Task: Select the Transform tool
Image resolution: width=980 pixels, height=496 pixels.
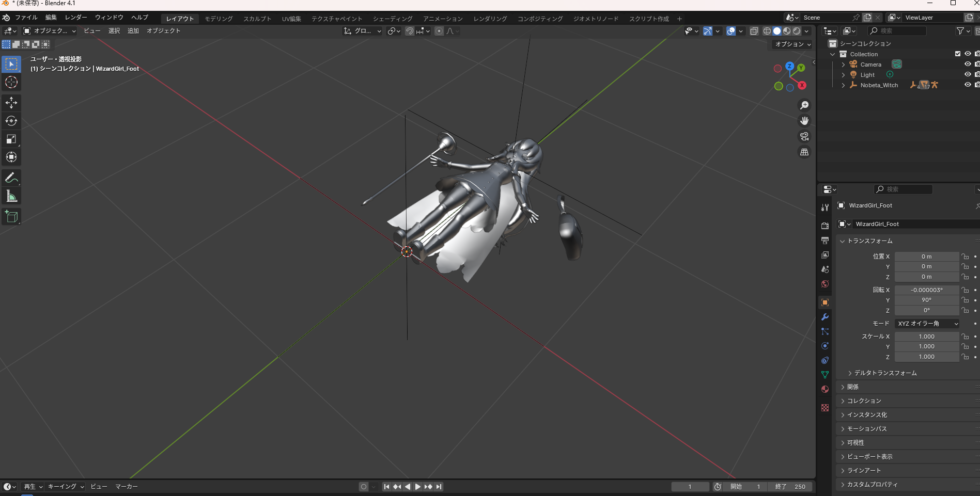Action: (x=11, y=157)
